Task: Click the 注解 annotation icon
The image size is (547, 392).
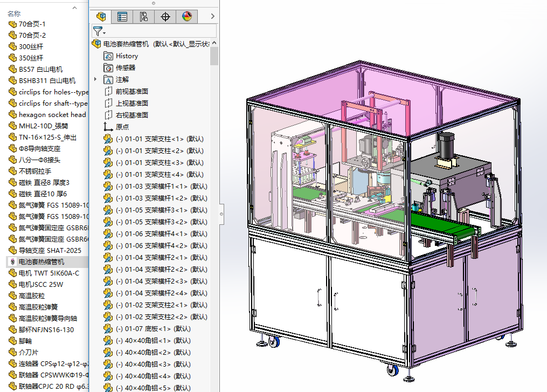Action: click(x=108, y=80)
